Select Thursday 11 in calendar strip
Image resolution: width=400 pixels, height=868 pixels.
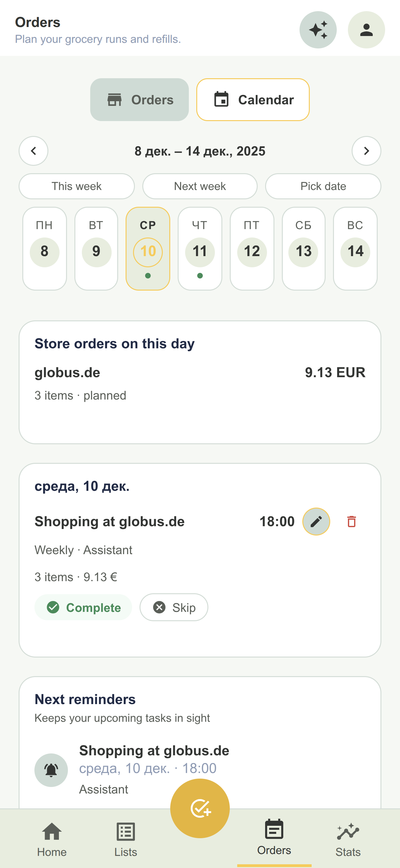[x=200, y=249]
